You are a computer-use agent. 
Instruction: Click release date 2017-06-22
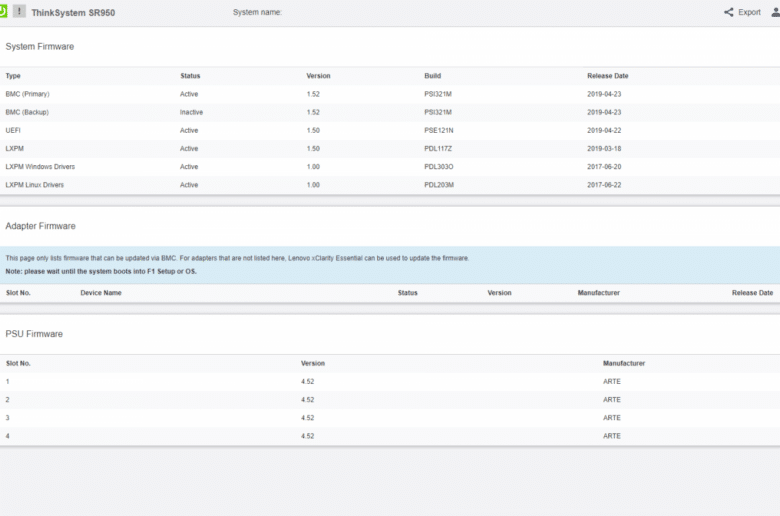604,185
